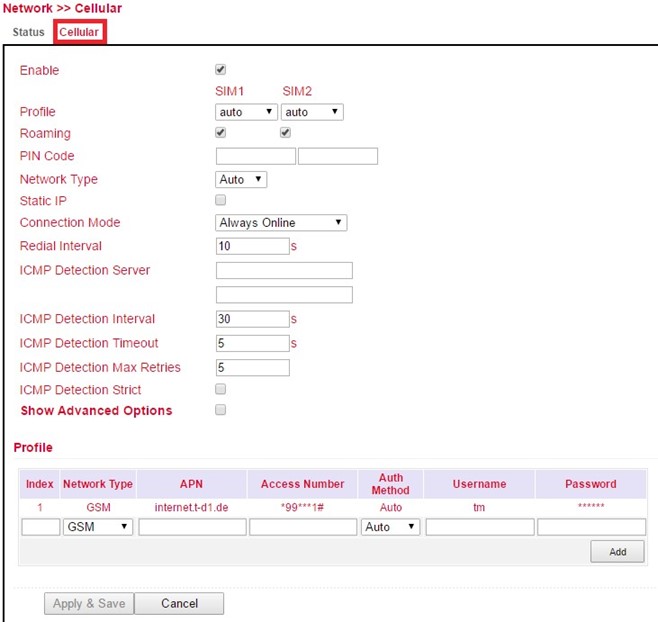
Task: Click the GSM cell in profile row 1
Action: click(98, 507)
